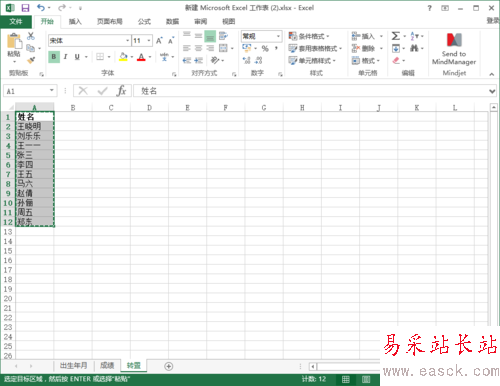The height and width of the screenshot is (386, 500).
Task: Click the Find & Select binoculars icon
Action: pyautogui.click(x=414, y=48)
